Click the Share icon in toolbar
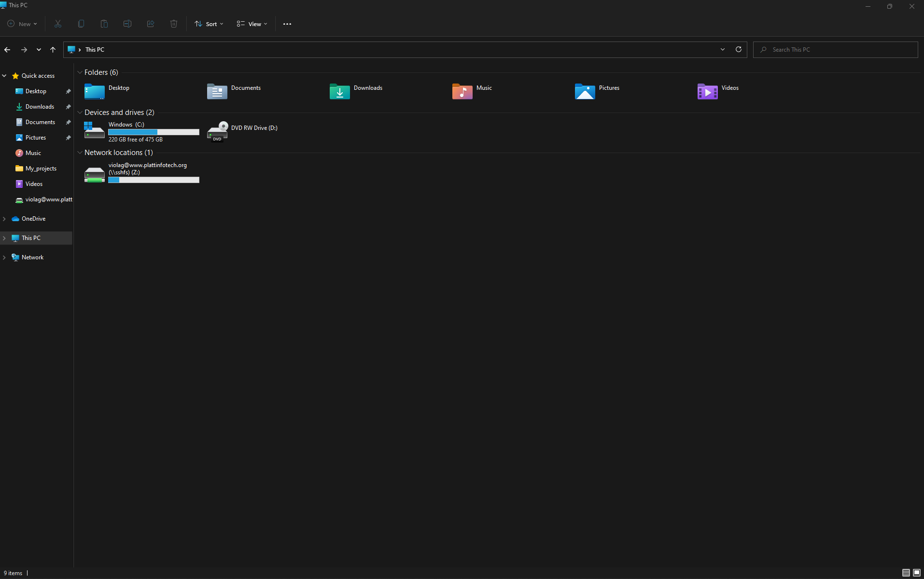Image resolution: width=924 pixels, height=579 pixels. tap(151, 24)
